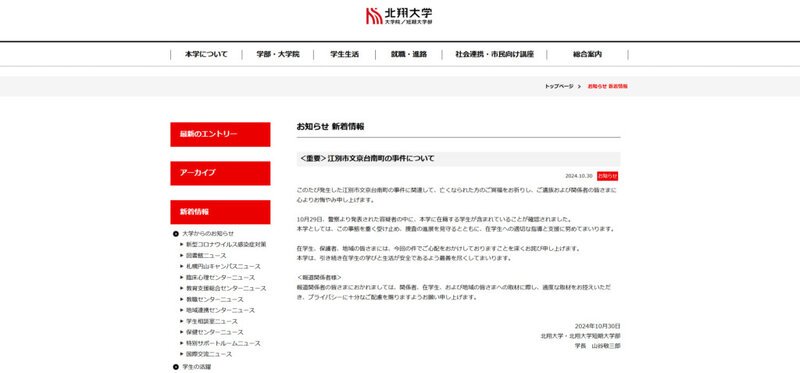Select 学生生活 in top navigation
The width and height of the screenshot is (800, 373).
coord(344,55)
